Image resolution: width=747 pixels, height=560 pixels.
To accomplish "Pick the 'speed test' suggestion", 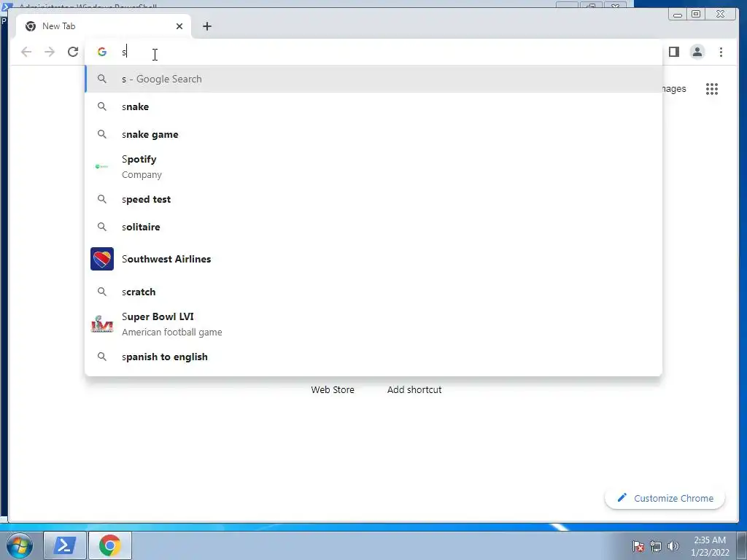I will pos(374,199).
